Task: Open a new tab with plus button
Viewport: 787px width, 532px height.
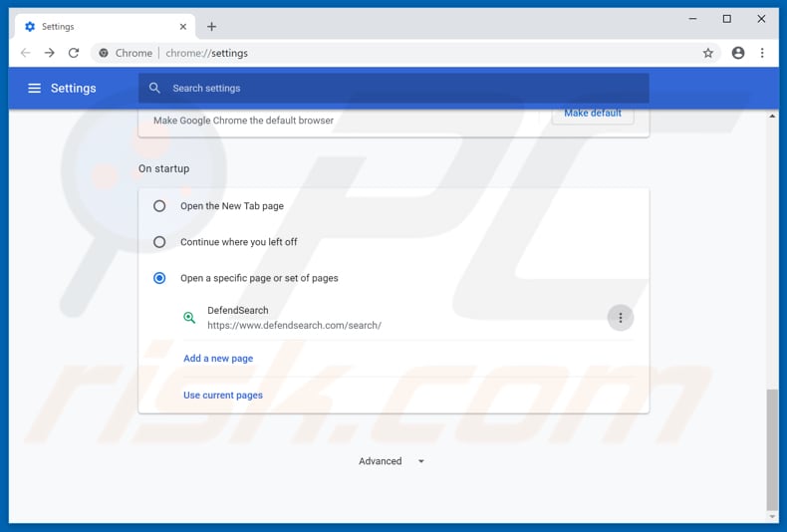Action: pyautogui.click(x=212, y=27)
